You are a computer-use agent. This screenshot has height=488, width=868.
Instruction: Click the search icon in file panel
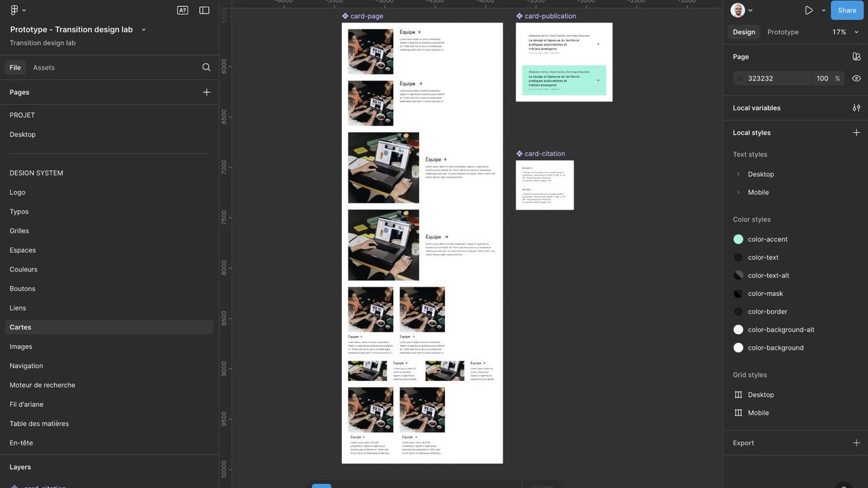[206, 68]
